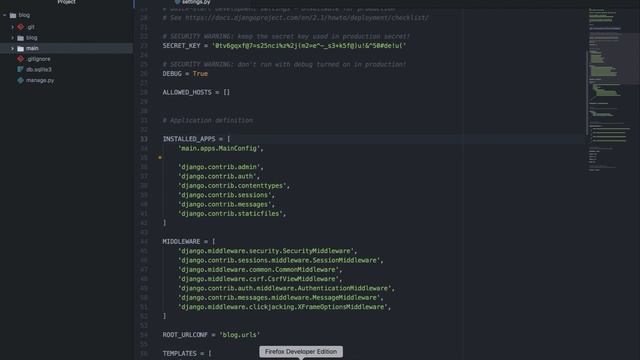Click the ROOT_URLCONF variable name
The width and height of the screenshot is (640, 360).
(x=185, y=335)
